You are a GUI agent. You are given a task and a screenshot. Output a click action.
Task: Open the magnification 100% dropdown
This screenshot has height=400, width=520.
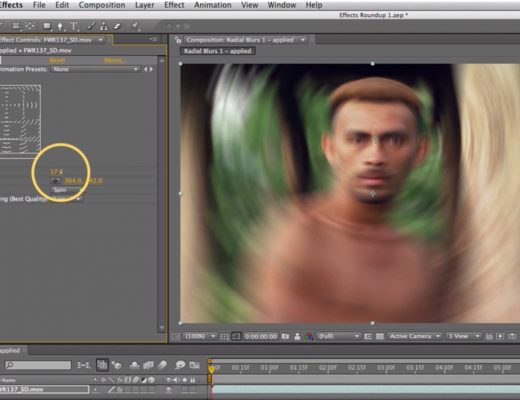point(200,336)
